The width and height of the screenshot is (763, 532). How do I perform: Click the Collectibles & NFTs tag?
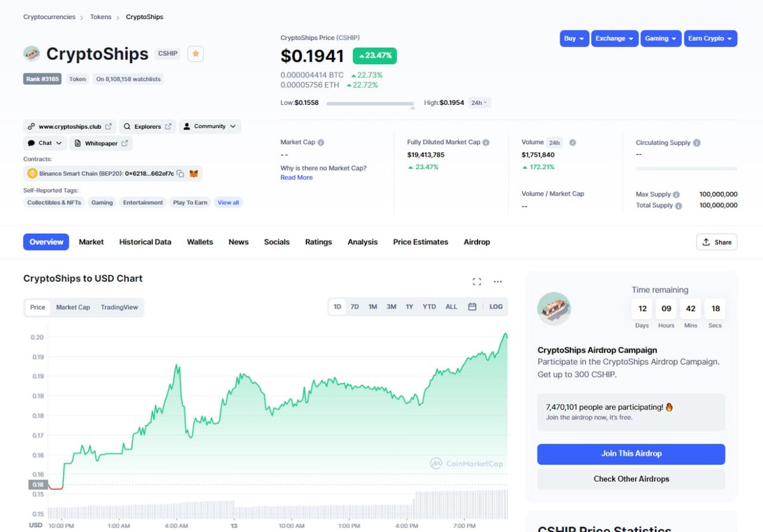pyautogui.click(x=54, y=203)
